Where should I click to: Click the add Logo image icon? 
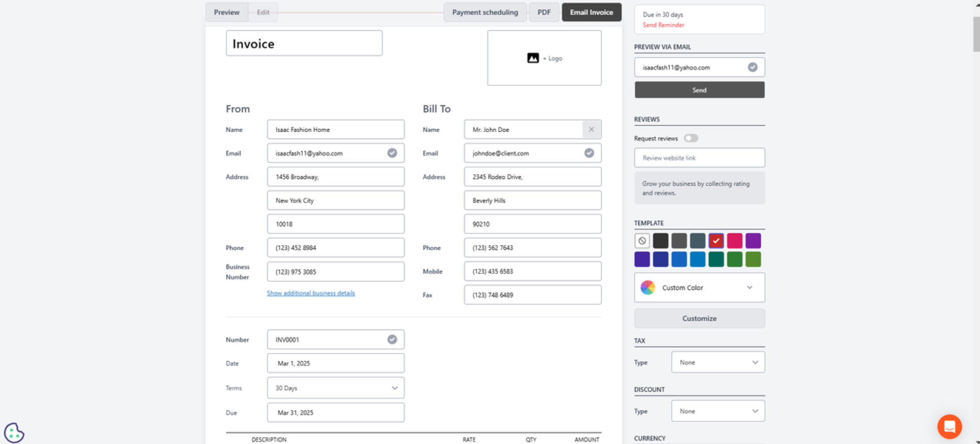pyautogui.click(x=533, y=58)
